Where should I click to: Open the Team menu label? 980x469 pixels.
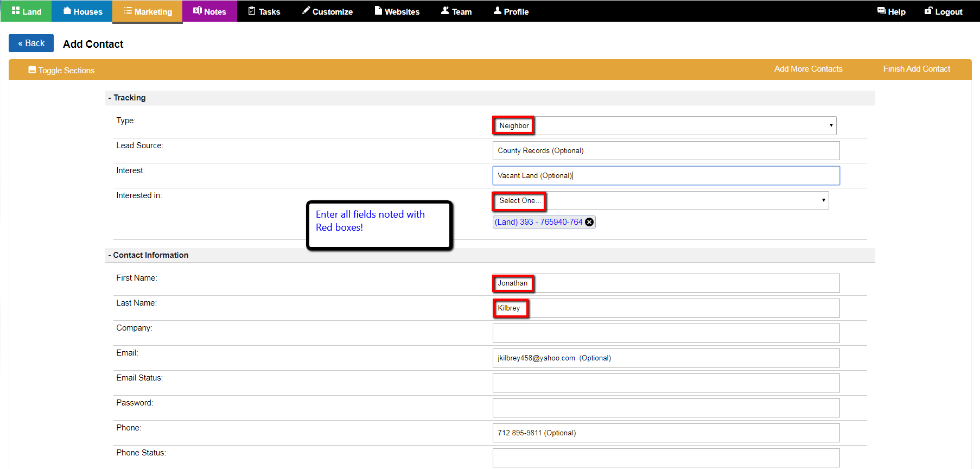pyautogui.click(x=462, y=11)
